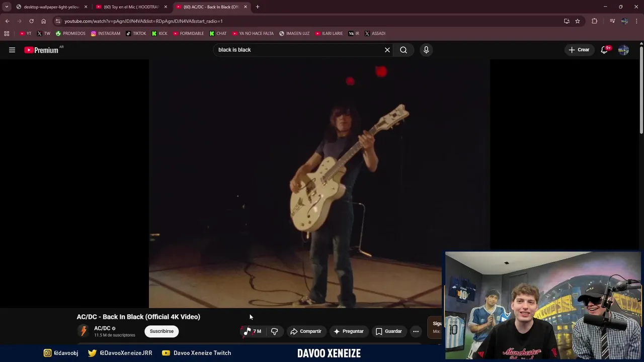Open the YT bookmark
Screen dimensions: 644x362
coord(25,34)
